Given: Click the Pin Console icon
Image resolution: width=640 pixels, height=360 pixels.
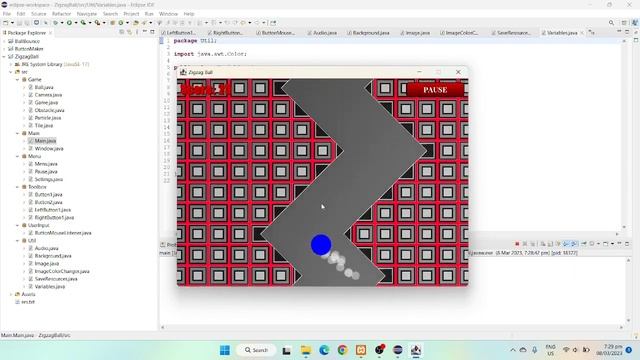Looking at the screenshot, I should (x=584, y=244).
